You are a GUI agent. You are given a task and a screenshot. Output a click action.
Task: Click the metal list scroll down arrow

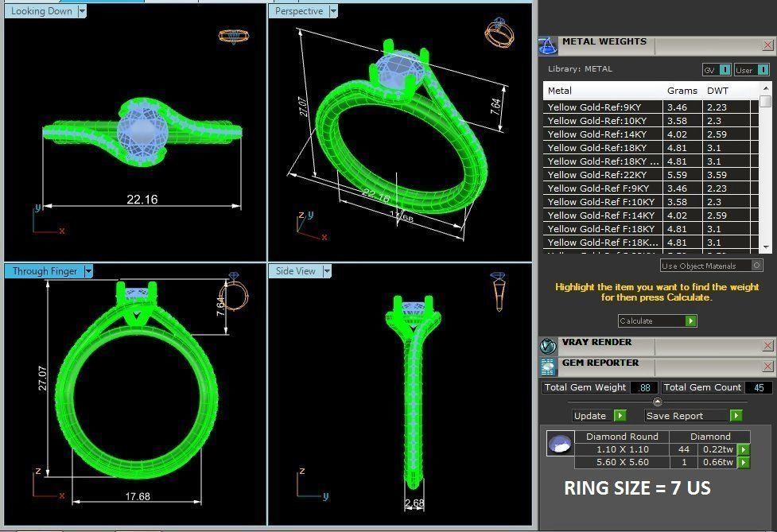tap(766, 247)
